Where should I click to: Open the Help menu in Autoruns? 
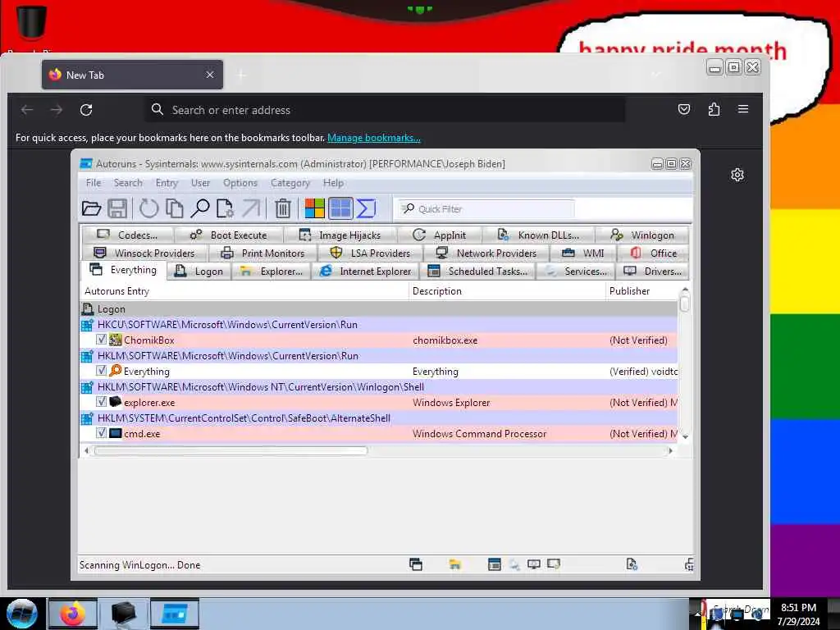tap(333, 183)
